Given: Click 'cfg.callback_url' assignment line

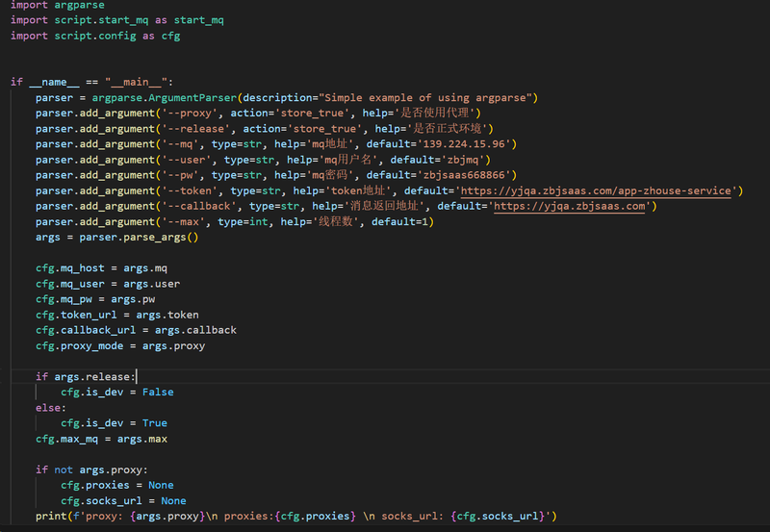Looking at the screenshot, I should pos(135,330).
